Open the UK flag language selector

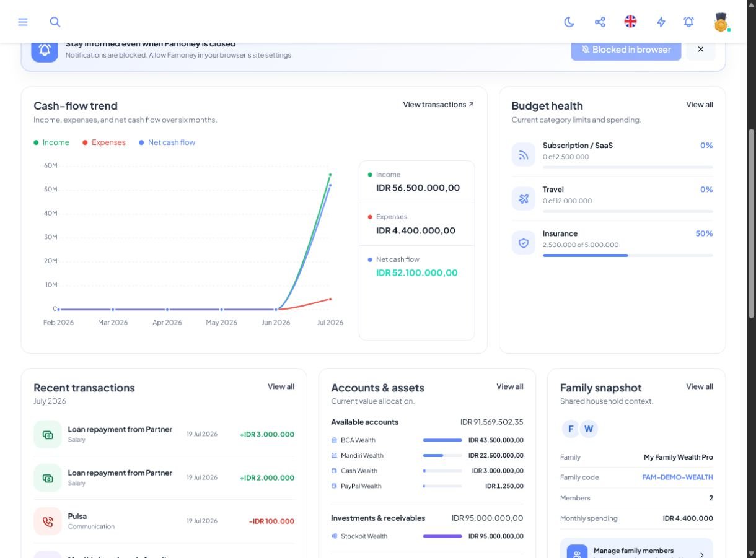pos(630,22)
